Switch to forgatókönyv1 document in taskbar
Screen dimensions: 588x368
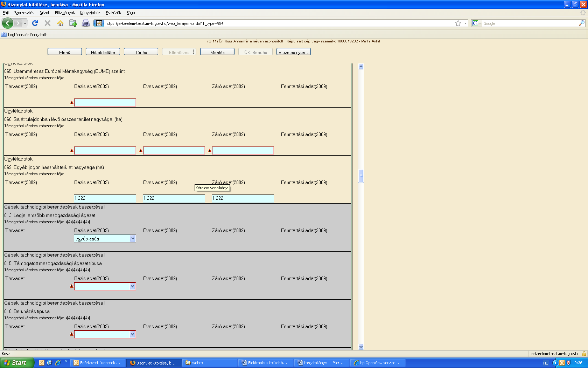click(322, 363)
